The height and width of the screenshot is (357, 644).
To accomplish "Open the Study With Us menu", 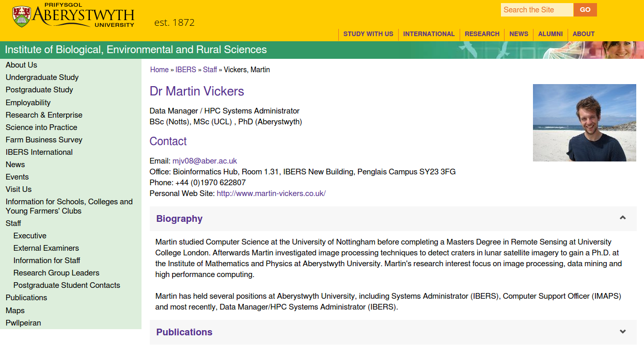I will click(368, 34).
